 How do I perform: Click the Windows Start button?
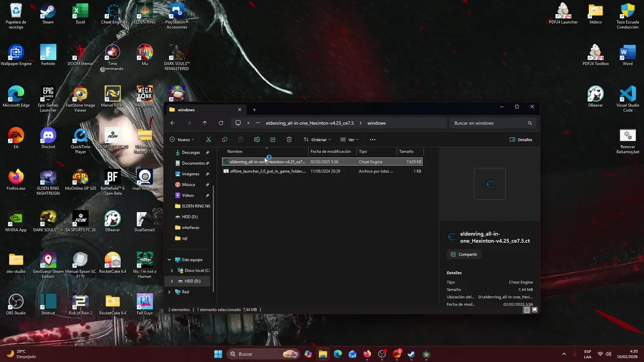click(218, 354)
